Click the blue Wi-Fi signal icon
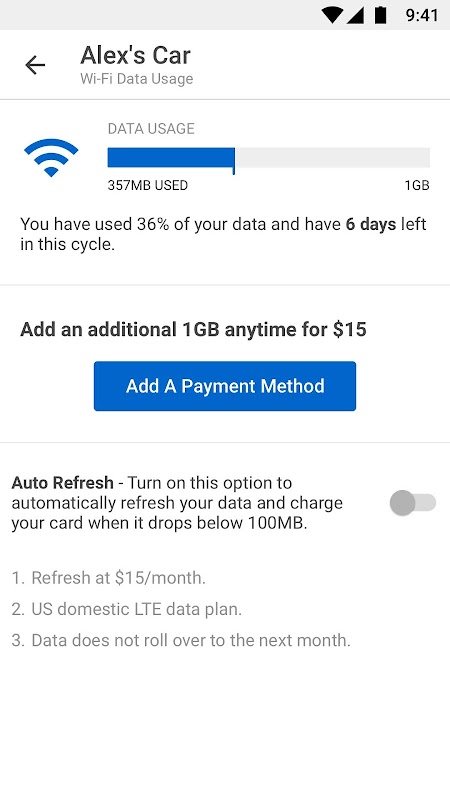Image resolution: width=450 pixels, height=800 pixels. [x=51, y=158]
